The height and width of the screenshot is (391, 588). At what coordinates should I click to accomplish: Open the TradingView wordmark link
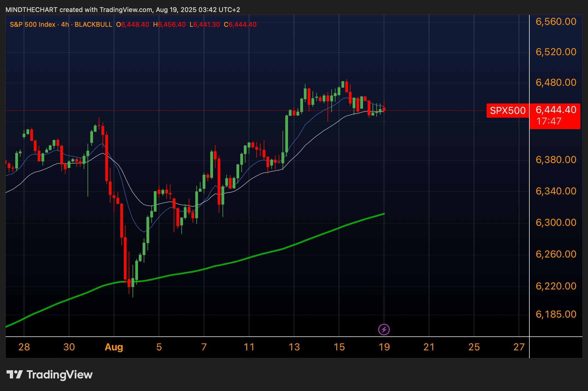pyautogui.click(x=60, y=375)
